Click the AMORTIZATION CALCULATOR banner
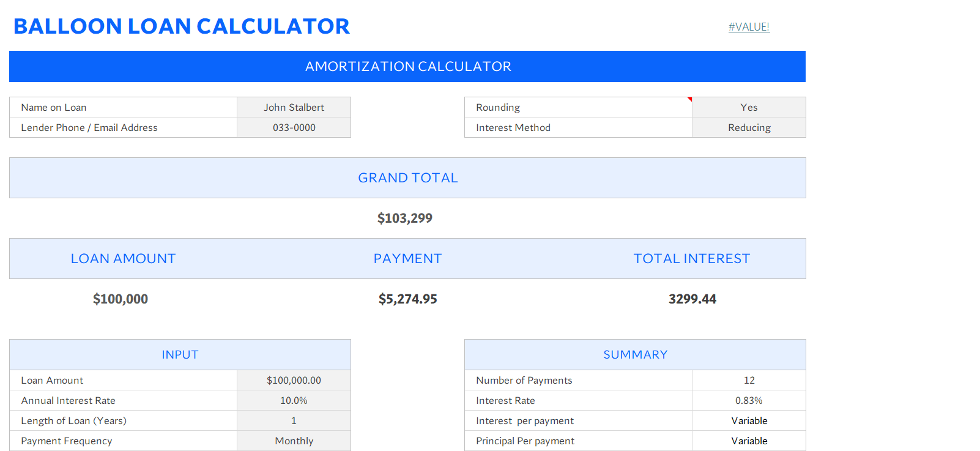 [x=407, y=66]
